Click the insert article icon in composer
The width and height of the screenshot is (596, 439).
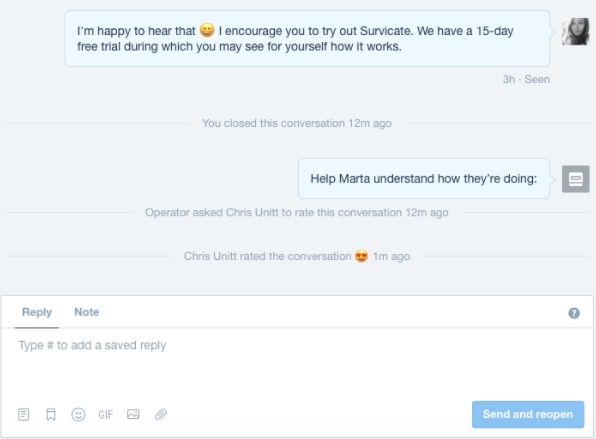point(24,414)
